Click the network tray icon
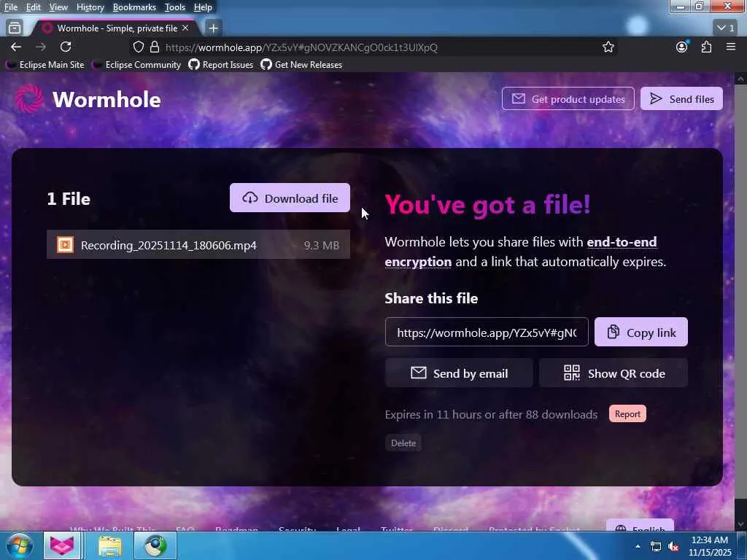Viewport: 747px width, 560px height. point(656,547)
